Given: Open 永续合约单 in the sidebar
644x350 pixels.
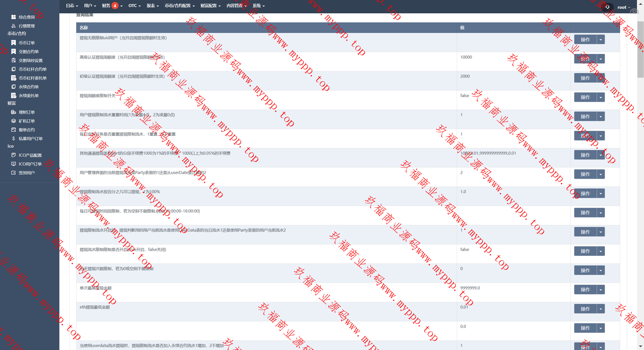Looking at the screenshot, I should [x=28, y=87].
